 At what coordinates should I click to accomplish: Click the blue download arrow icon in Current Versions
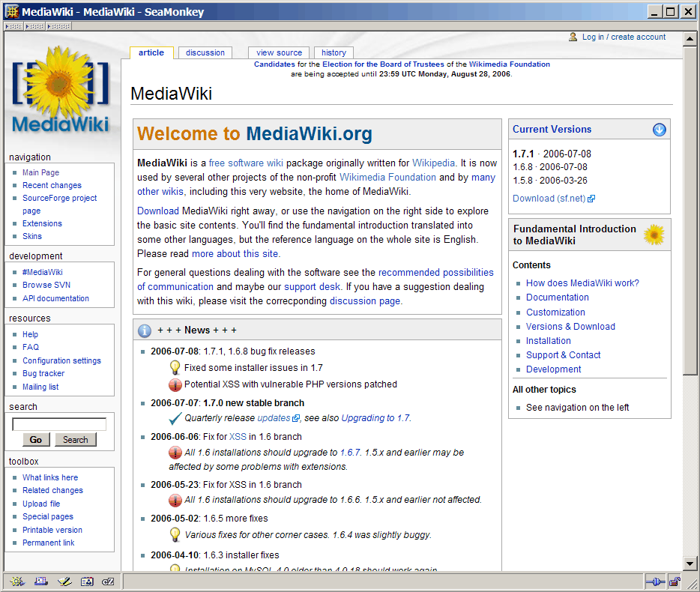(x=659, y=130)
